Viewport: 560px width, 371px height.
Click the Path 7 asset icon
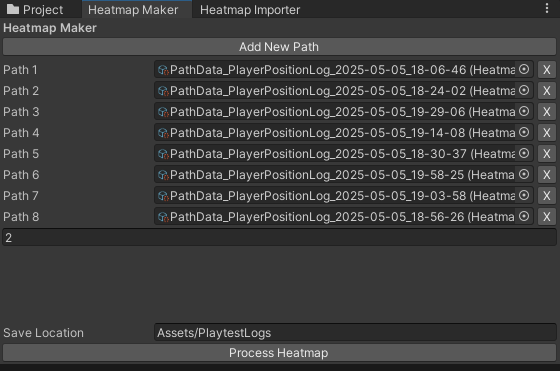[x=163, y=196]
